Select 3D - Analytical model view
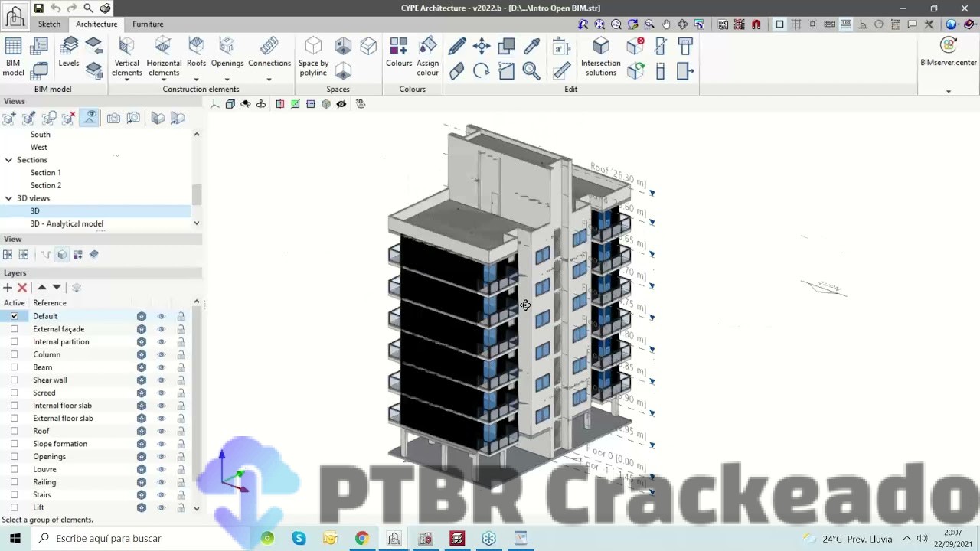 tap(67, 224)
